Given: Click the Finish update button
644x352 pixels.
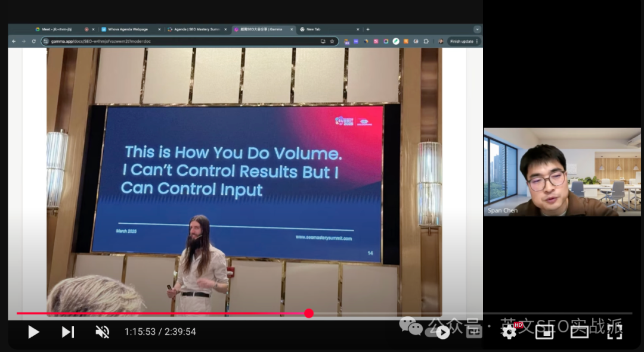Looking at the screenshot, I should [462, 42].
